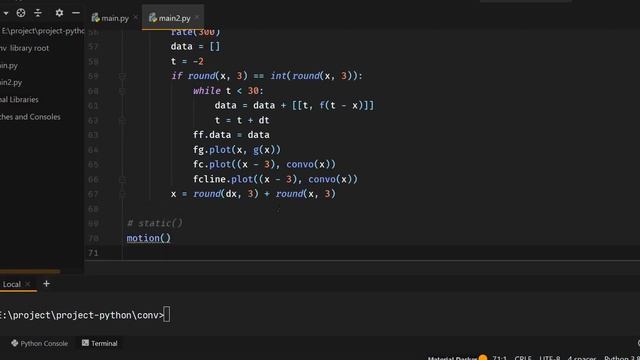Click the 'if round(x, 3) == int(...)' line
Viewport: 640px width, 360px height.
pyautogui.click(x=267, y=76)
